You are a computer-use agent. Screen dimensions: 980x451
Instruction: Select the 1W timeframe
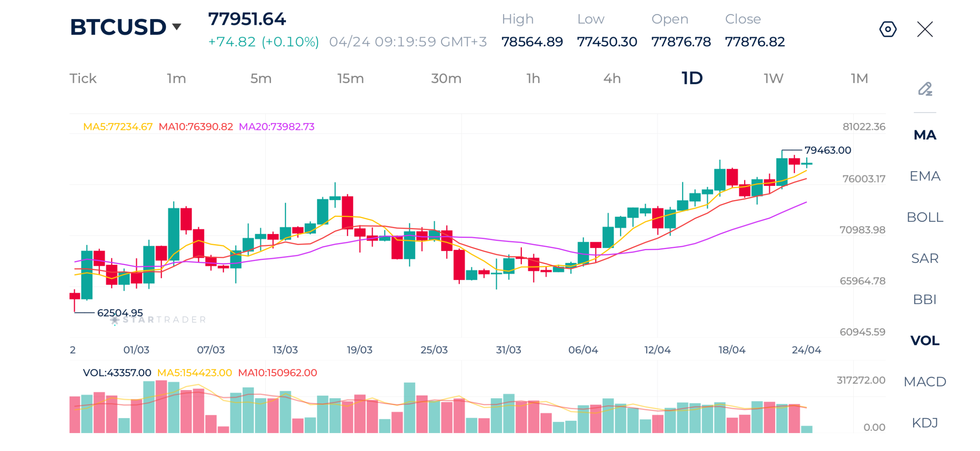[773, 78]
